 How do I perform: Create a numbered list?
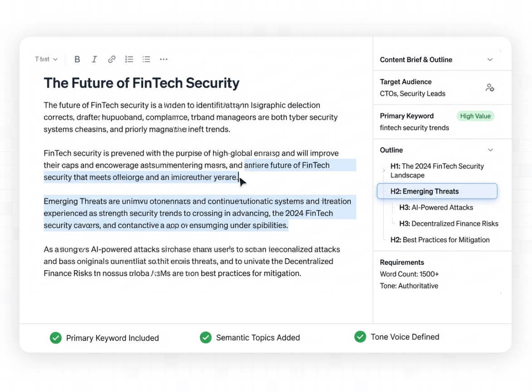pyautogui.click(x=129, y=59)
